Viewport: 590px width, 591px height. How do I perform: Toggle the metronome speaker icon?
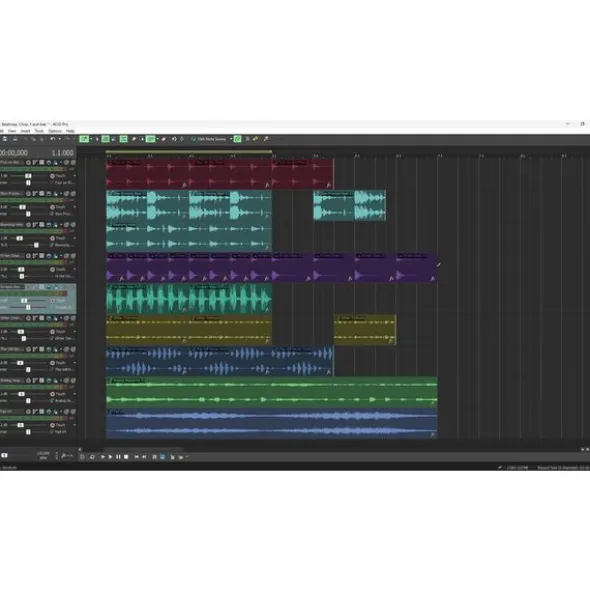tap(174, 139)
